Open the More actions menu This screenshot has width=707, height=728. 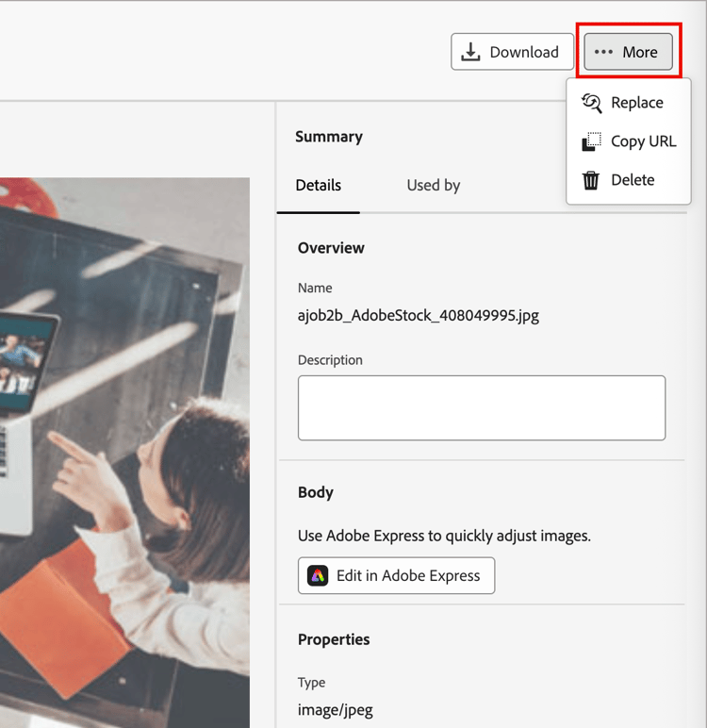tap(628, 52)
